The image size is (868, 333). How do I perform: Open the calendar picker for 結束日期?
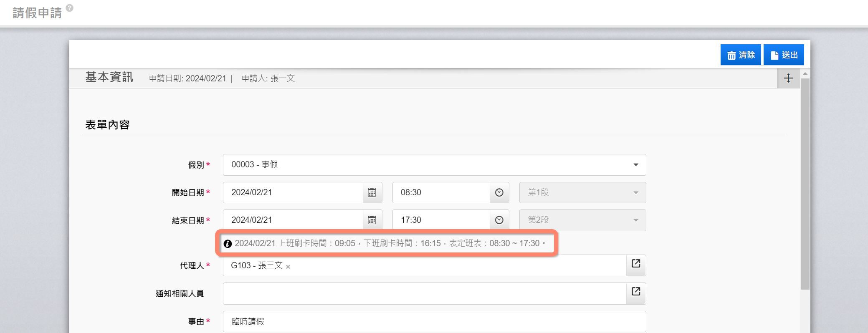372,220
